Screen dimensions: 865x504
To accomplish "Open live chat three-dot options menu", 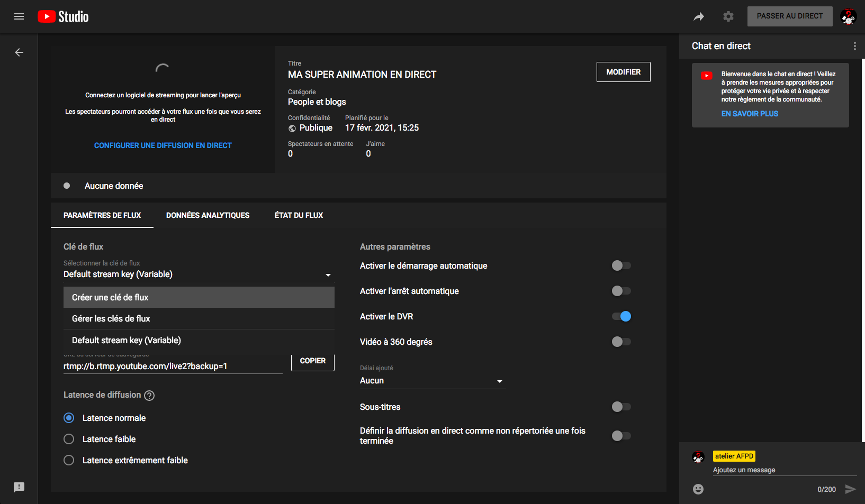I will point(854,46).
